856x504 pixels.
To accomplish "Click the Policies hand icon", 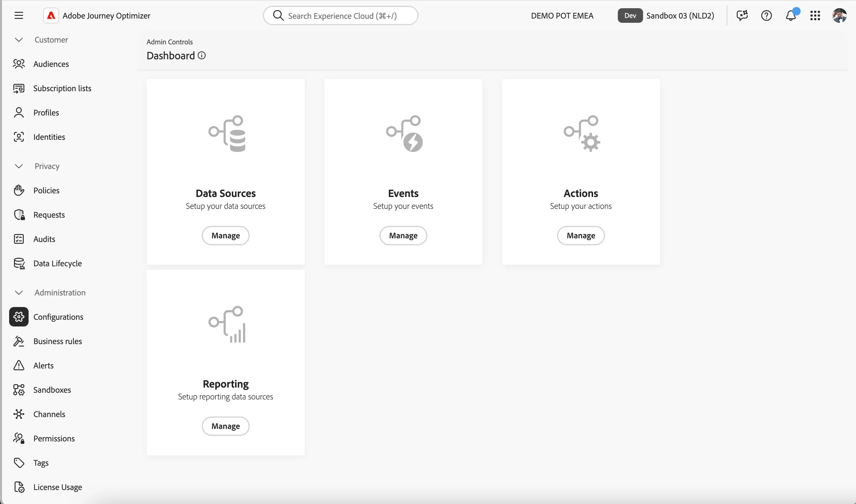I will coord(19,191).
